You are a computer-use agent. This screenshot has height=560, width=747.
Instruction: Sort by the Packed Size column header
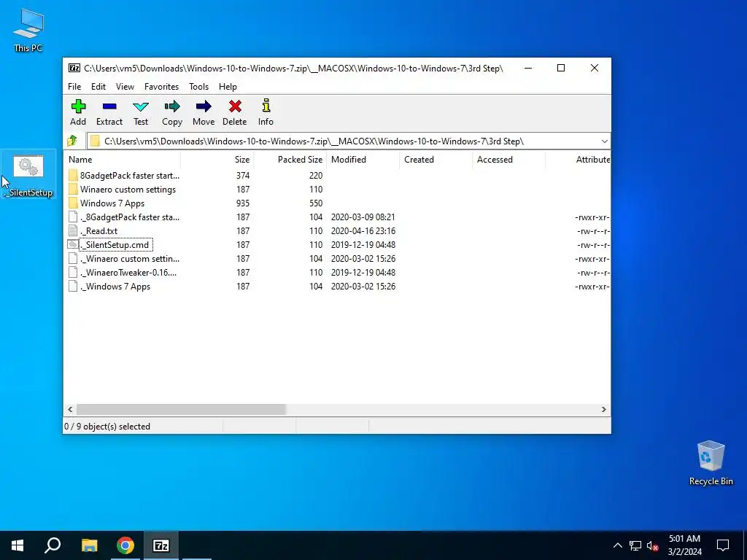[290, 160]
